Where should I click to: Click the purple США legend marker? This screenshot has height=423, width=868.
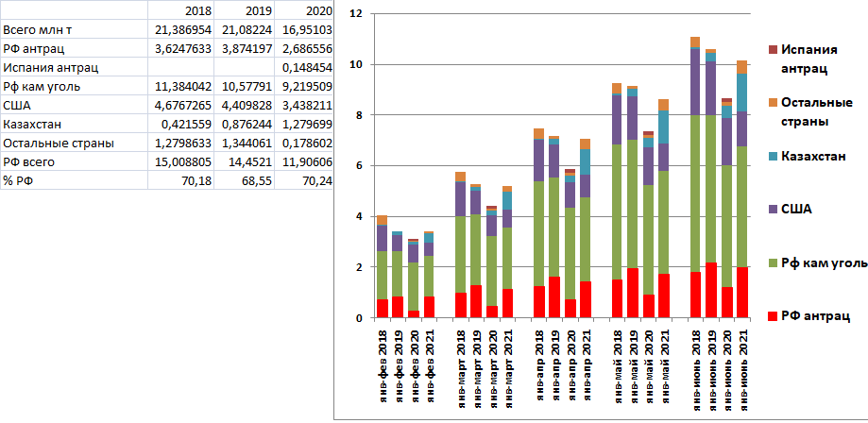point(772,207)
